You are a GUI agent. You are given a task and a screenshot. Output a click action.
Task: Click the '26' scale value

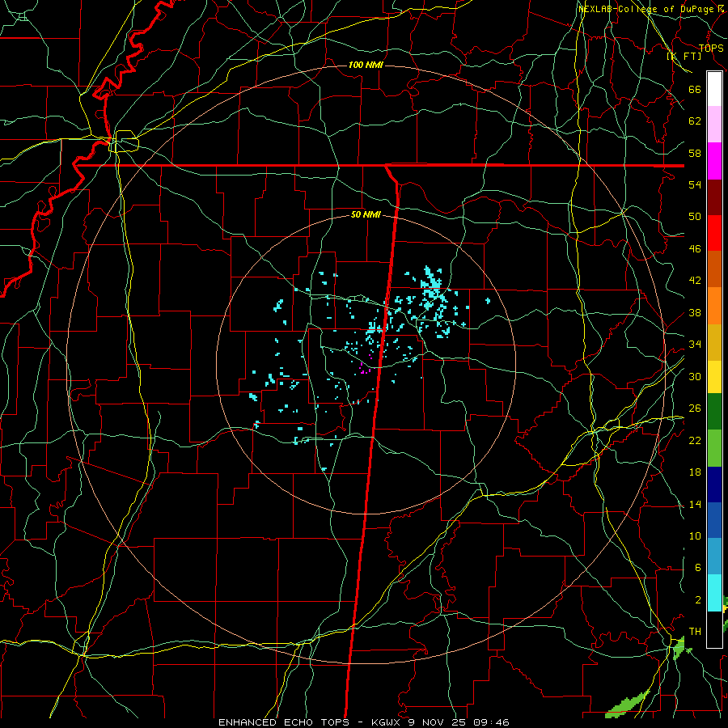695,408
